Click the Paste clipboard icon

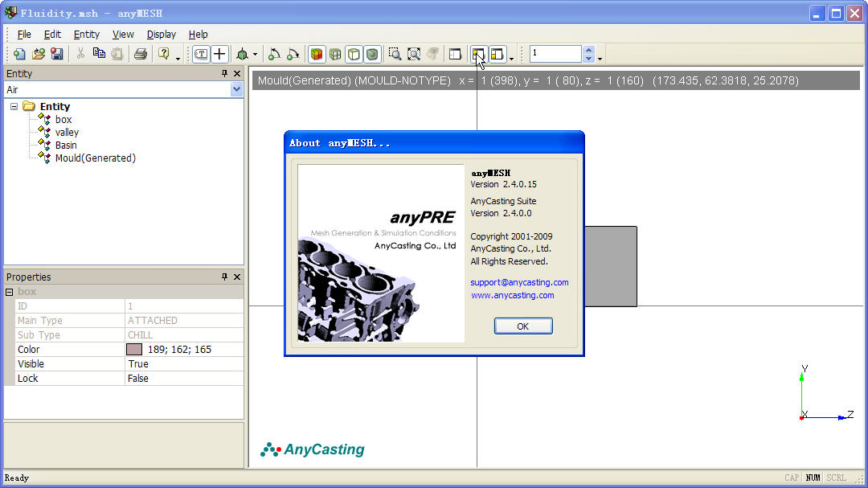[117, 54]
